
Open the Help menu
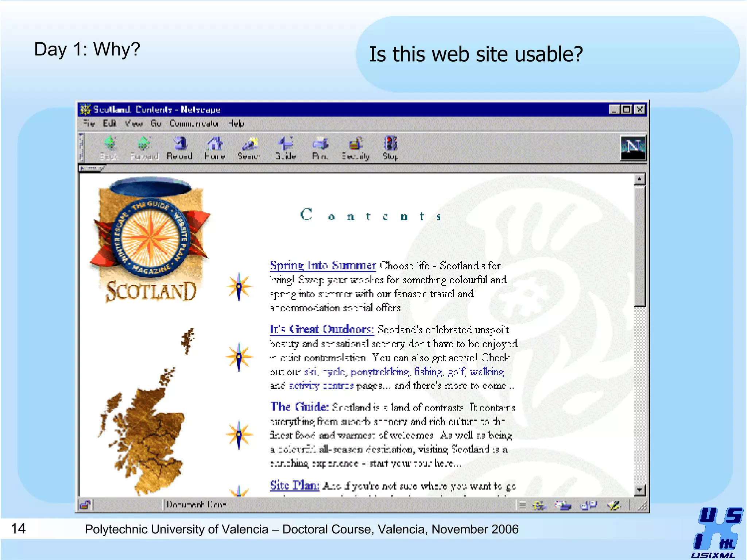click(236, 124)
